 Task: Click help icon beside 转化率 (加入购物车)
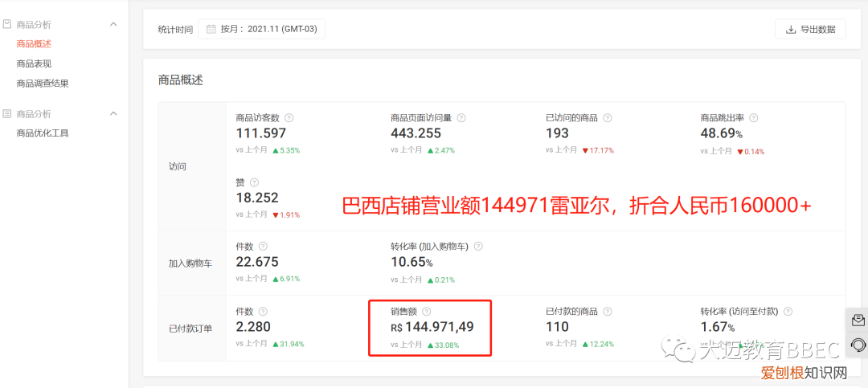point(477,247)
